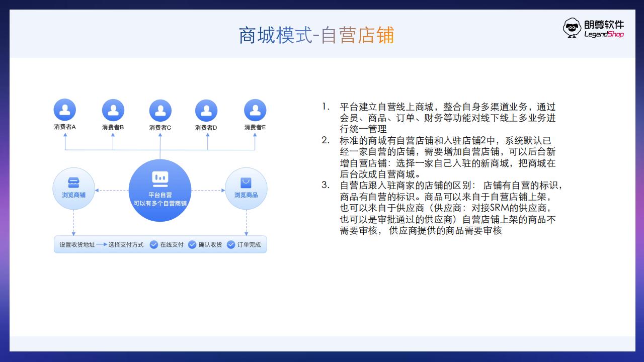Screen dimensions: 644x362
Task: Click the label 消费者D
Action: [x=206, y=128]
